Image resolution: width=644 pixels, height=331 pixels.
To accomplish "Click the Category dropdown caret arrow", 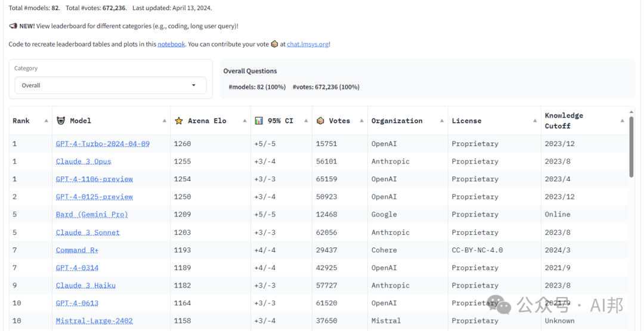I will [x=194, y=85].
